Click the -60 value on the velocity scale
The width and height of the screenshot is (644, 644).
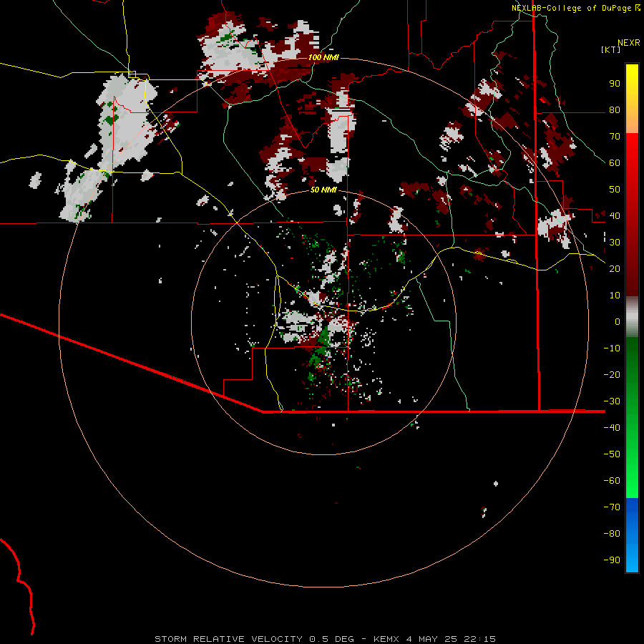click(x=612, y=481)
